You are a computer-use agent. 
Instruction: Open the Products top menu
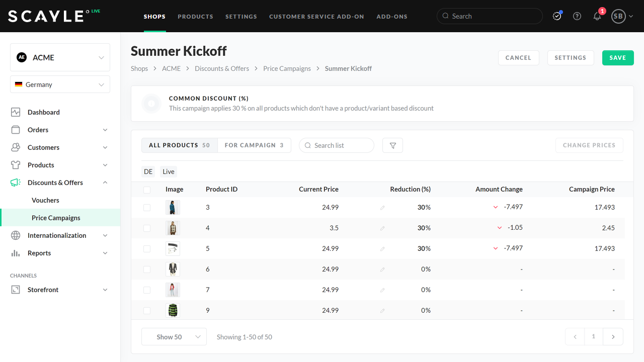195,16
